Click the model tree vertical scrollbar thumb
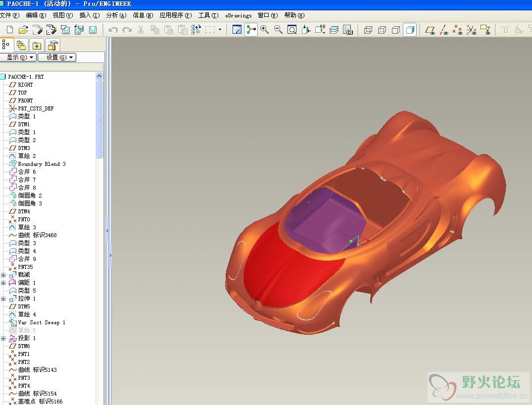The image size is (532, 405). point(99,119)
